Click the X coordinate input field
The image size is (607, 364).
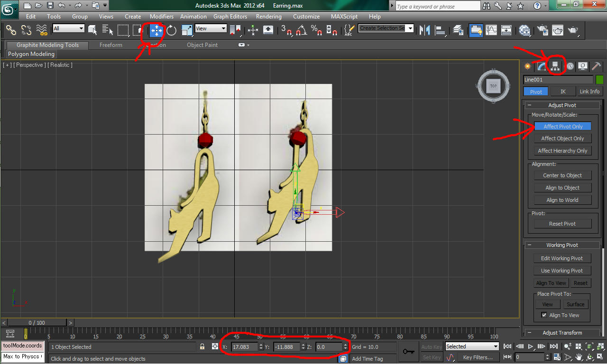[244, 347]
